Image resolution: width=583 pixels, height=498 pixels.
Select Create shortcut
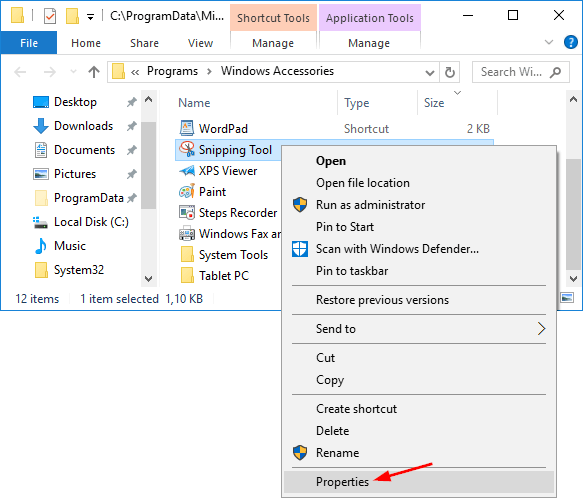419,408
